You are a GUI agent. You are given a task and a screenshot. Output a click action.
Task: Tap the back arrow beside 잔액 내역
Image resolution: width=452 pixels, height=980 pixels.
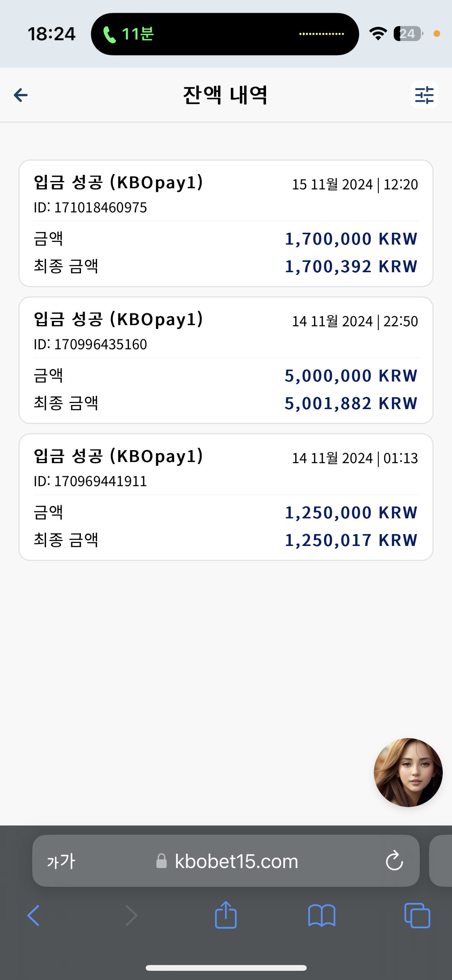(21, 95)
